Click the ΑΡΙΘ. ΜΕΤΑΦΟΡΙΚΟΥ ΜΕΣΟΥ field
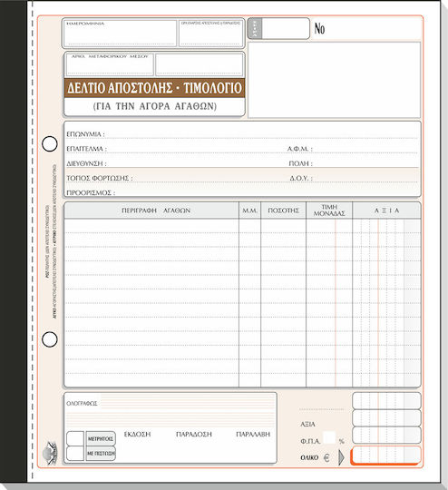 click(110, 64)
